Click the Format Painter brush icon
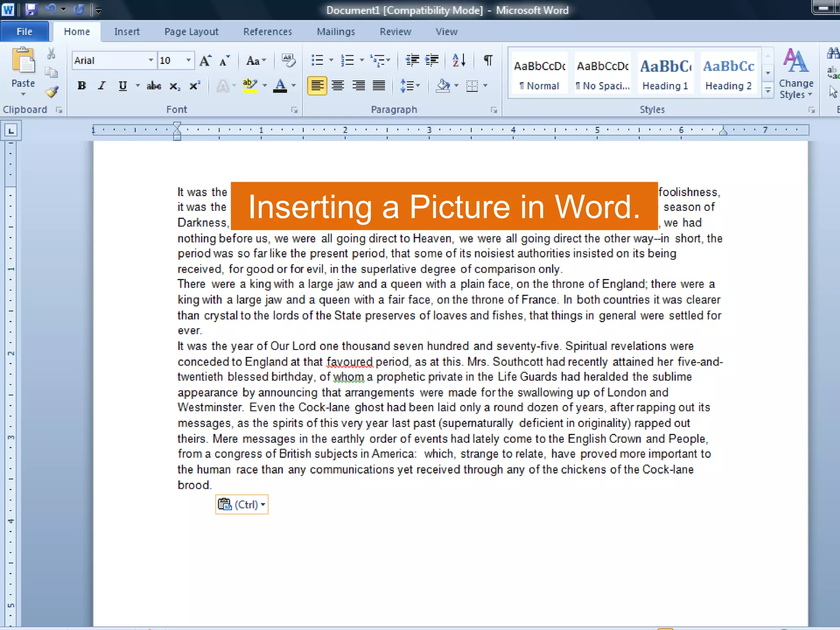 tap(52, 91)
